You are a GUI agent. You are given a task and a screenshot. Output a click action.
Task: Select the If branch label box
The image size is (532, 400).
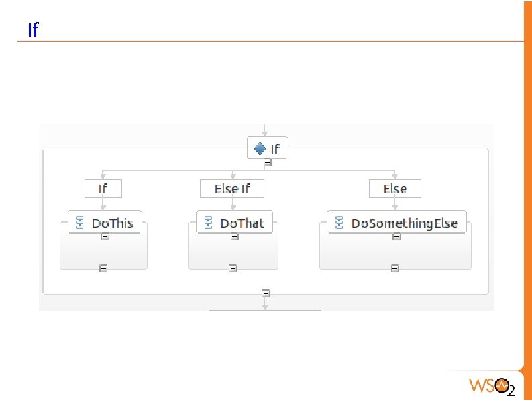[x=103, y=189]
